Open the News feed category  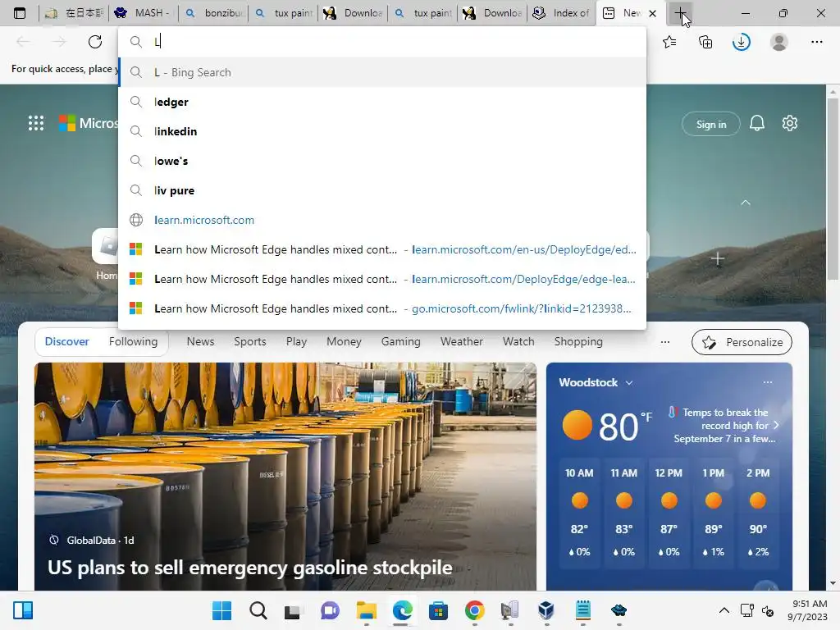[200, 342]
